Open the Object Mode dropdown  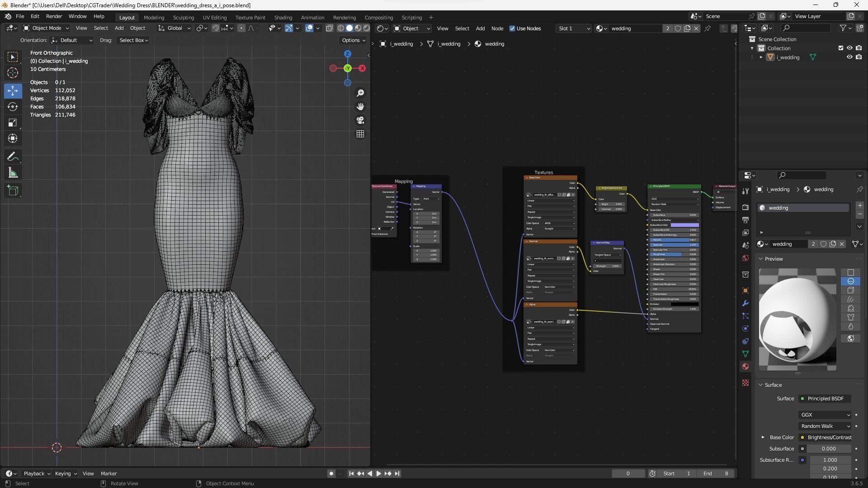(x=46, y=28)
